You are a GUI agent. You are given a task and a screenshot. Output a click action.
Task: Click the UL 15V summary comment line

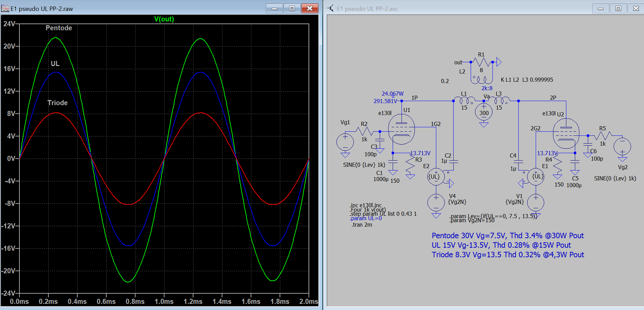tap(501, 245)
